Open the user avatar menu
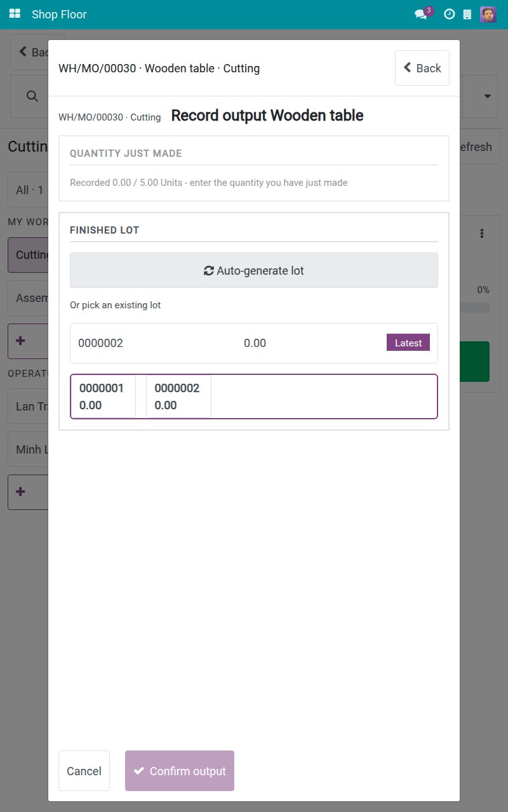Image resolution: width=508 pixels, height=812 pixels. [488, 14]
